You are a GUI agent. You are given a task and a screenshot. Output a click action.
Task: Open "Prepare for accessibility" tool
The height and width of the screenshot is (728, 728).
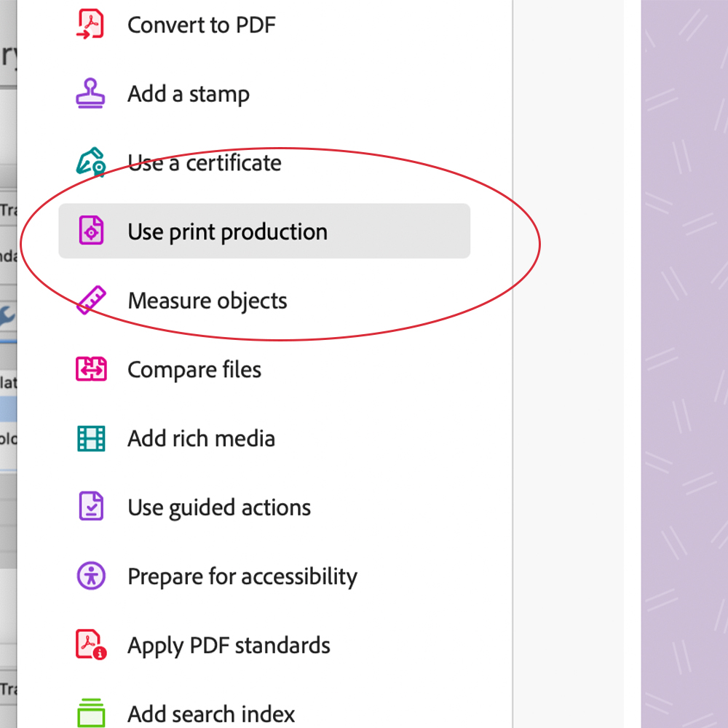click(242, 577)
